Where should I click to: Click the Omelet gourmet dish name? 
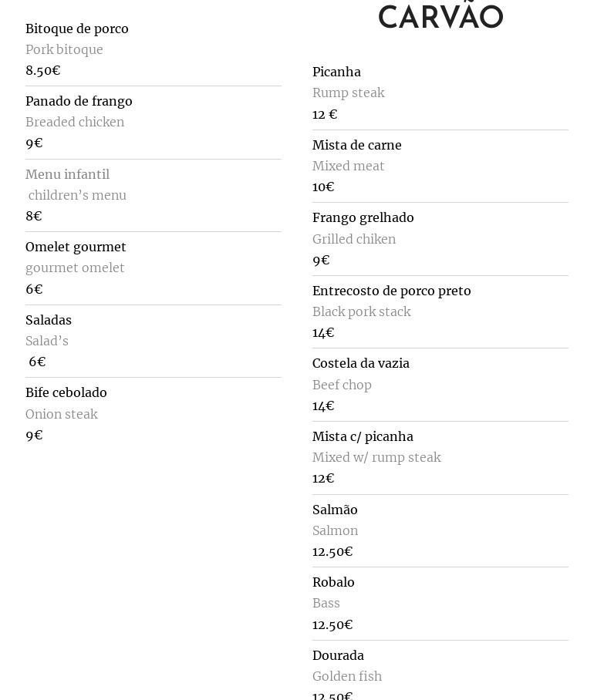(x=76, y=247)
